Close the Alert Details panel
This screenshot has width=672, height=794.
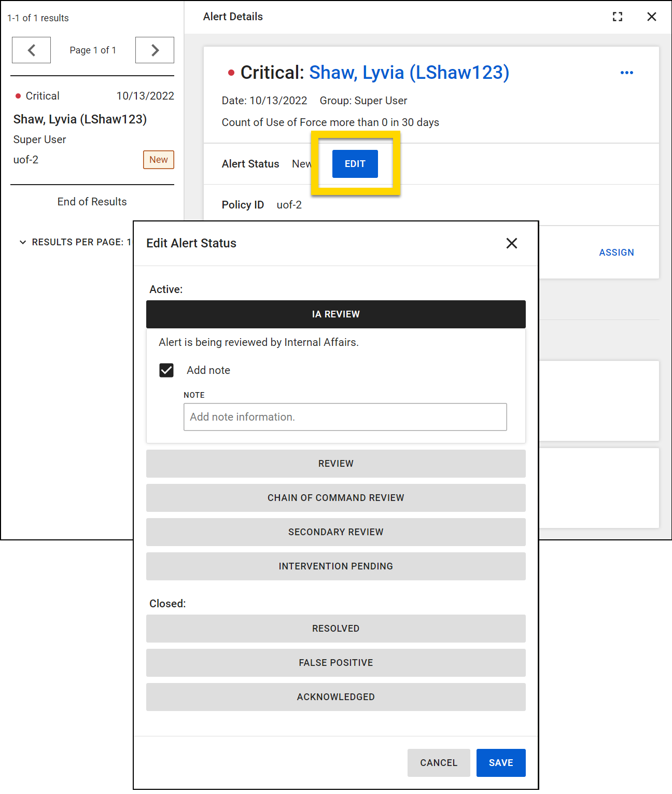tap(652, 17)
